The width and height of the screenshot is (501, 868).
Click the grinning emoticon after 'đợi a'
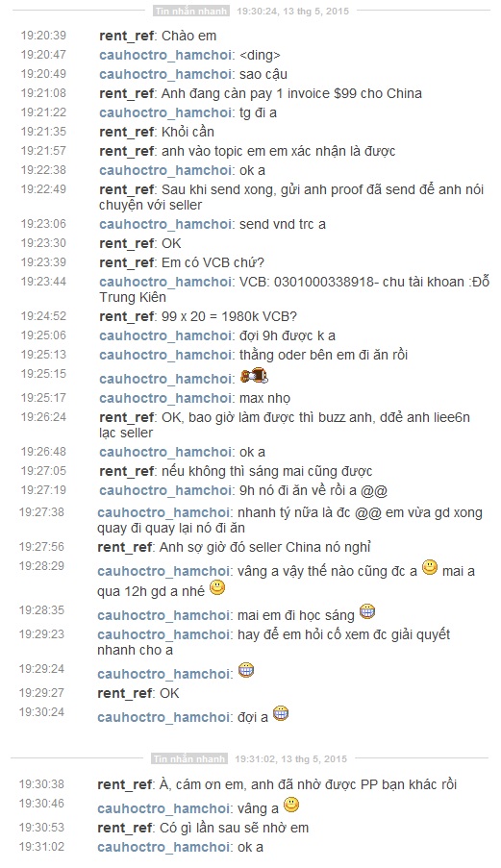coord(281,713)
